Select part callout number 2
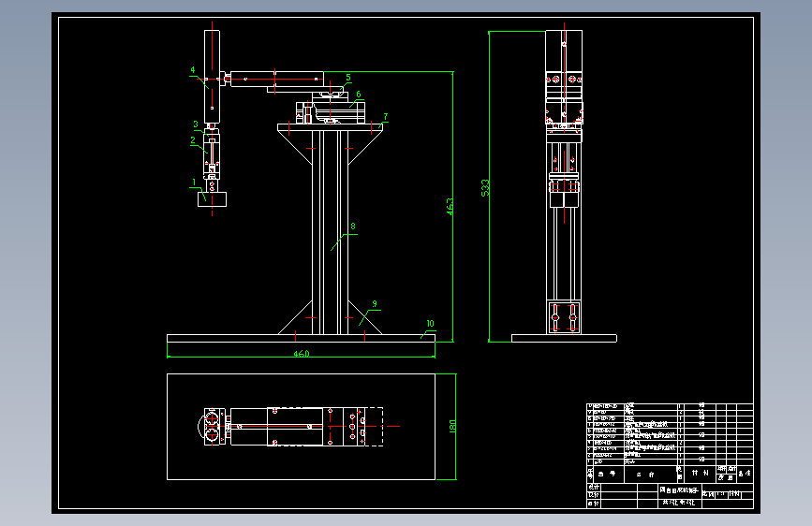 point(193,139)
